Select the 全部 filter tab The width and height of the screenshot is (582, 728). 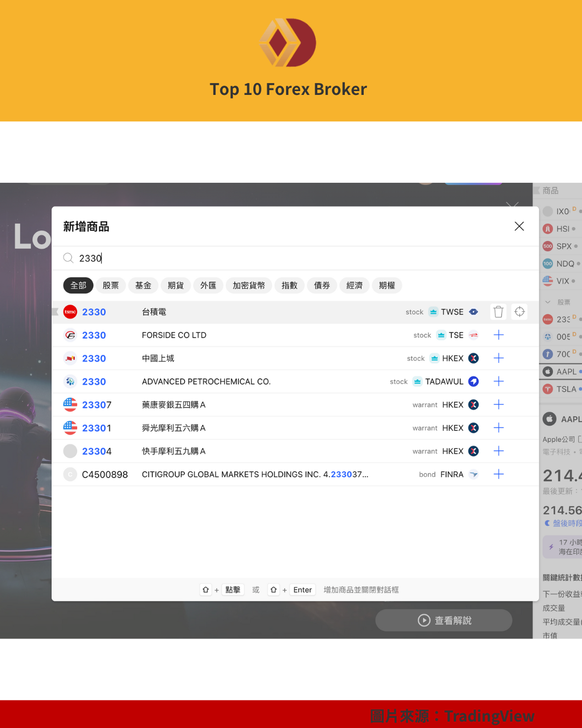(78, 285)
